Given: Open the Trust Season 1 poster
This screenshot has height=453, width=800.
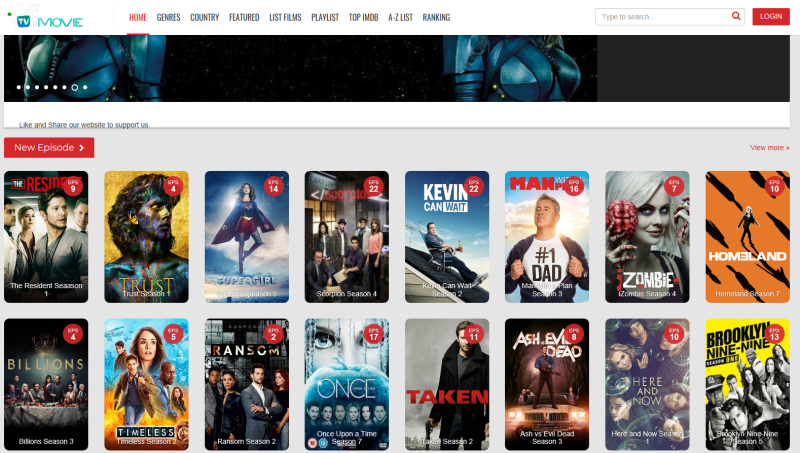Looking at the screenshot, I should pos(146,237).
